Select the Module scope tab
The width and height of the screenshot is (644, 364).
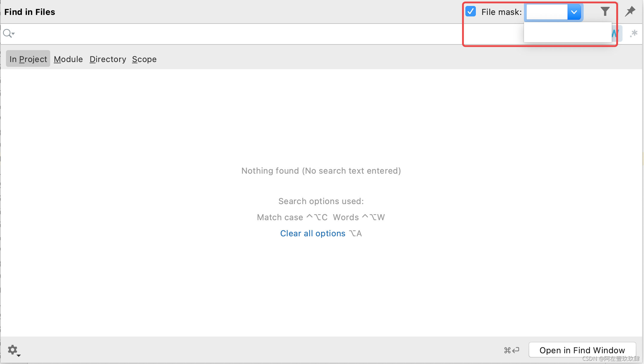point(68,59)
